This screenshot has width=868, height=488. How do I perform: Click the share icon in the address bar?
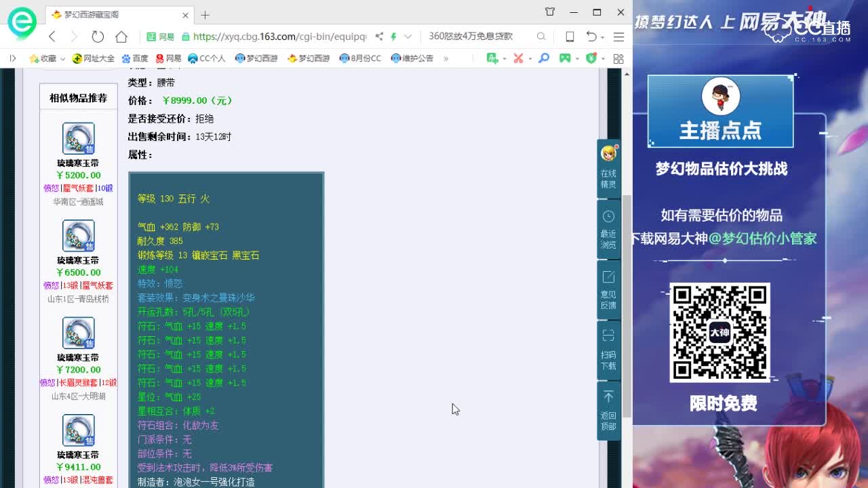tap(379, 37)
